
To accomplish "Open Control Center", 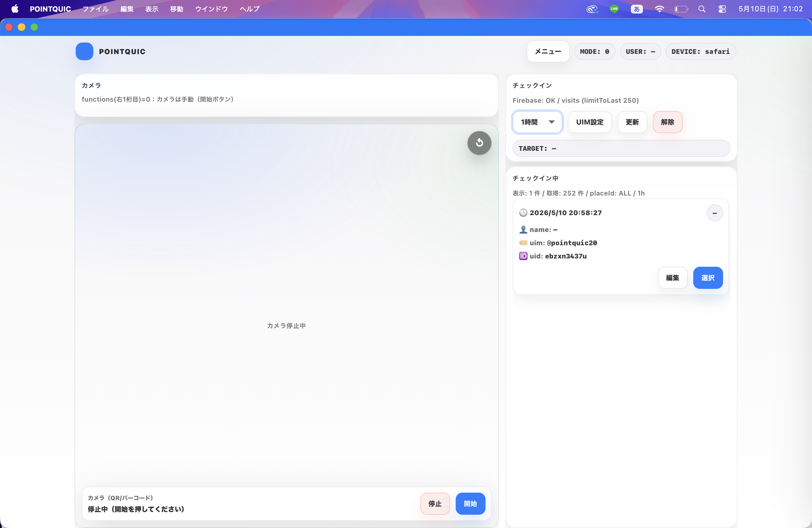I will [x=722, y=9].
